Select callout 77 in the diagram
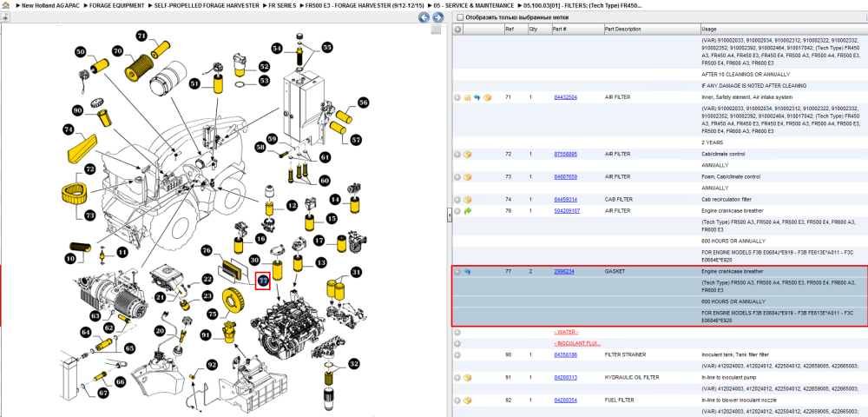Screen dimensions: 868x417 [x=262, y=281]
